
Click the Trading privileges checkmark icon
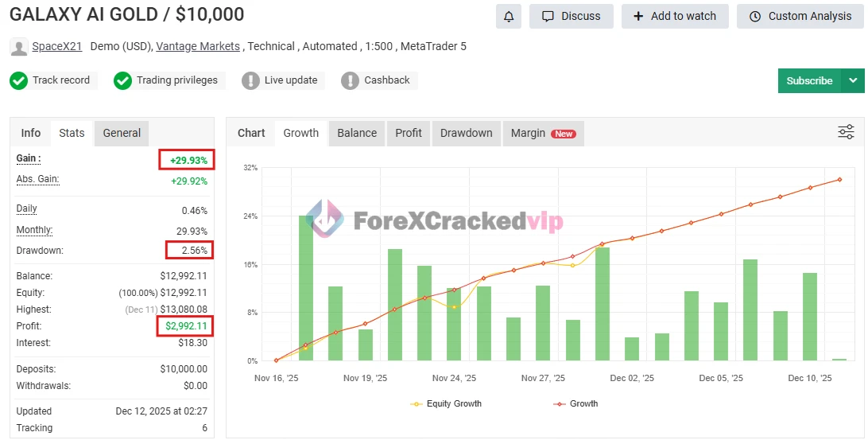(x=122, y=80)
